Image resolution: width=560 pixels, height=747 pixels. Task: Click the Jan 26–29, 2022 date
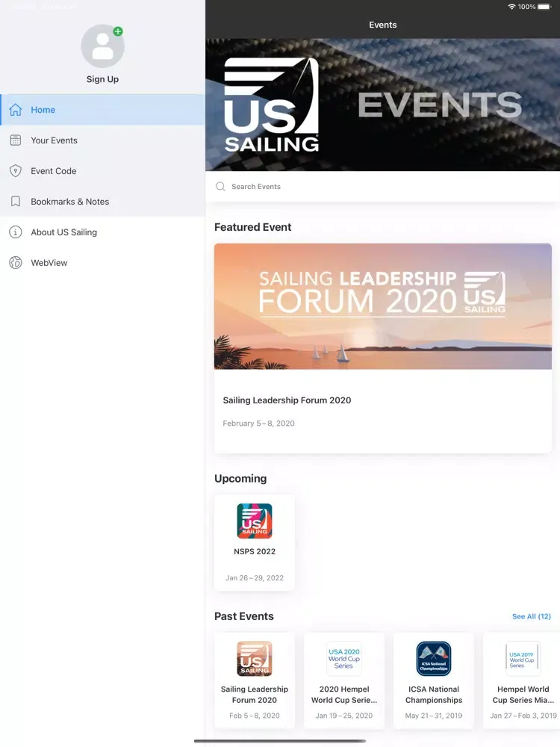255,578
